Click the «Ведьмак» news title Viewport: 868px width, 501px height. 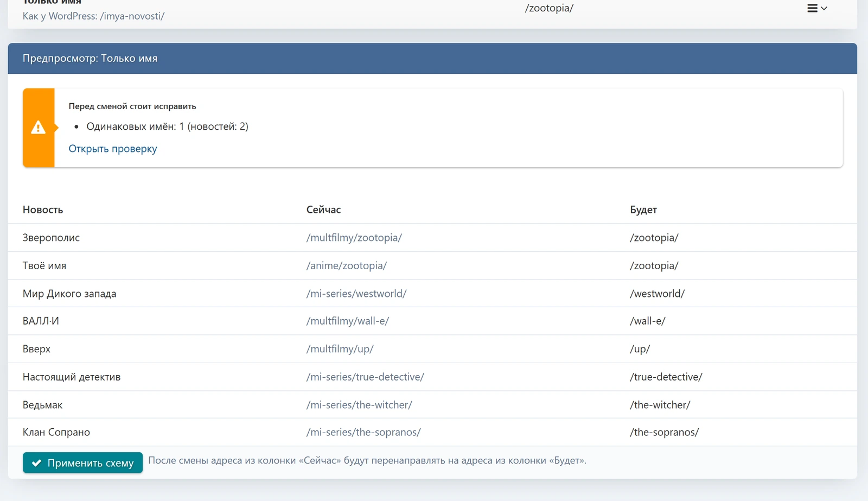(x=42, y=405)
